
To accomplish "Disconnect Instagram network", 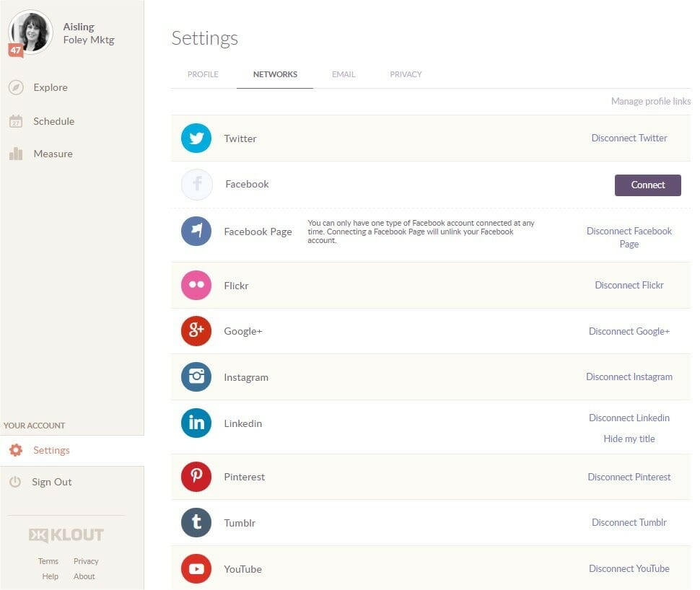I will click(x=629, y=377).
